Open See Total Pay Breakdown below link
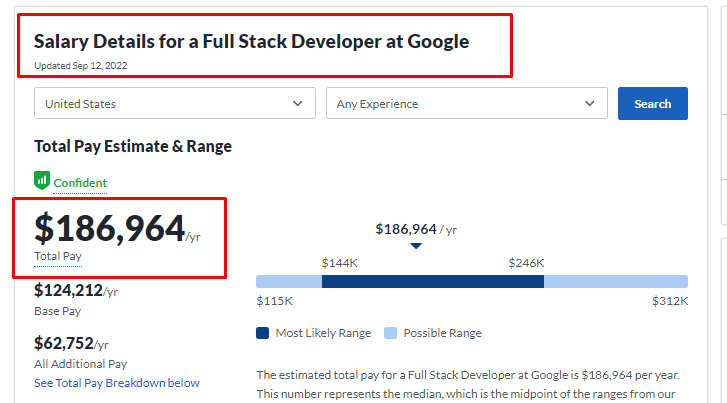Screen dimensions: 727x403 click(117, 383)
